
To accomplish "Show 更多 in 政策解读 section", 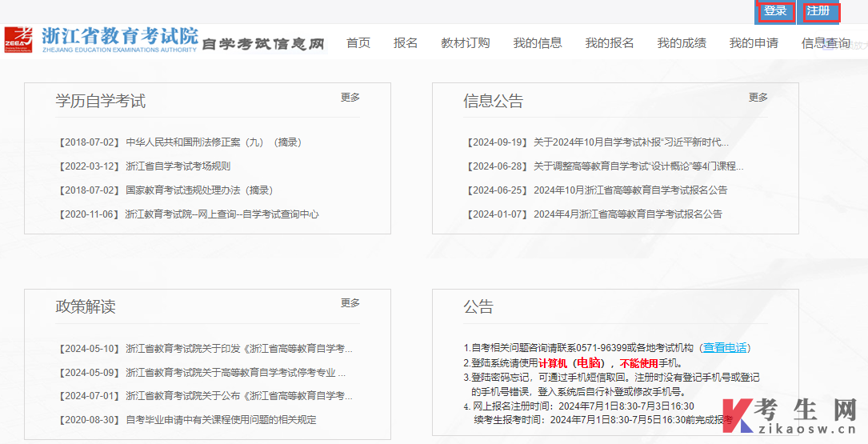I will click(350, 303).
